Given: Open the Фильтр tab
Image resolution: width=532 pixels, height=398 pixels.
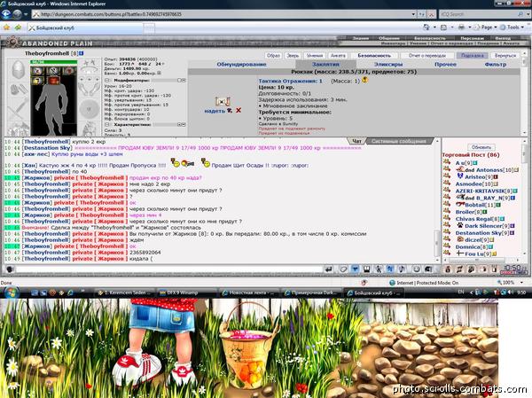Looking at the screenshot, I should [496, 64].
